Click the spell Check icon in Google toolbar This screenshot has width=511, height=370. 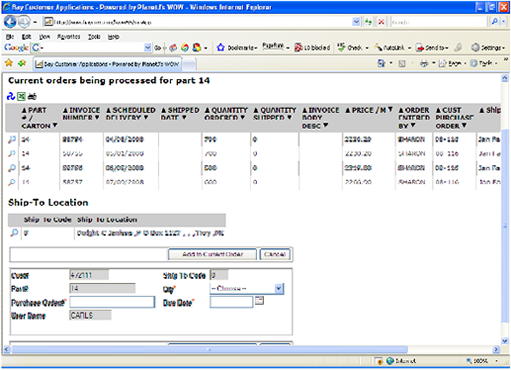pos(341,48)
